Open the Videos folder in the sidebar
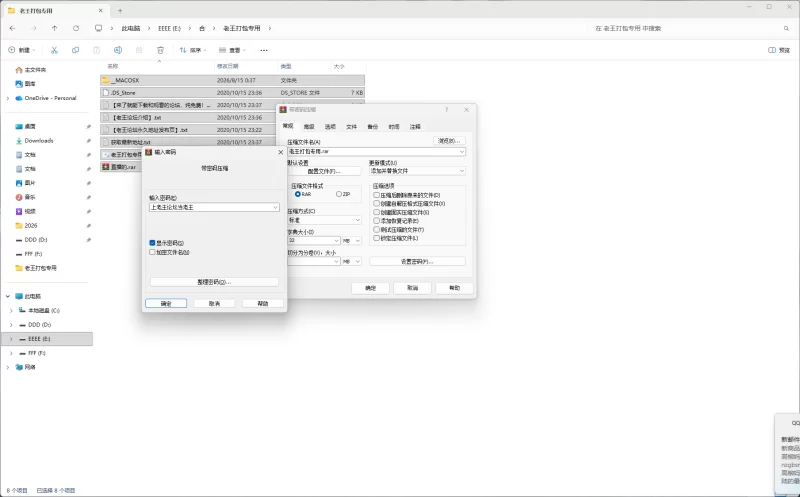800x497 pixels. 25,211
